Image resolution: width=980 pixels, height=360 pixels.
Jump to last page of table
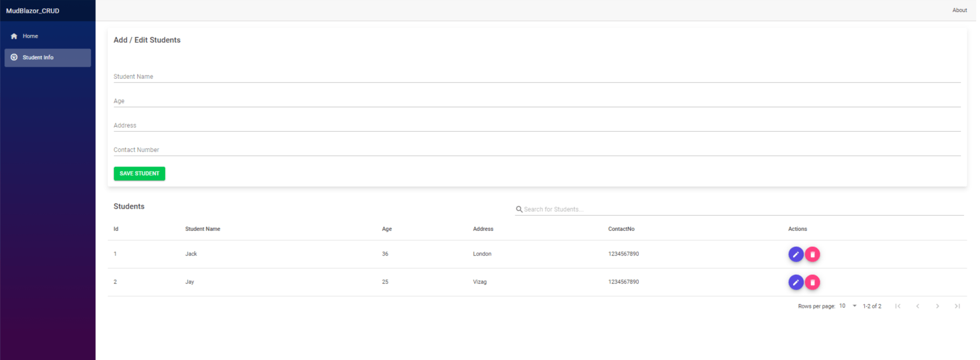click(x=957, y=307)
